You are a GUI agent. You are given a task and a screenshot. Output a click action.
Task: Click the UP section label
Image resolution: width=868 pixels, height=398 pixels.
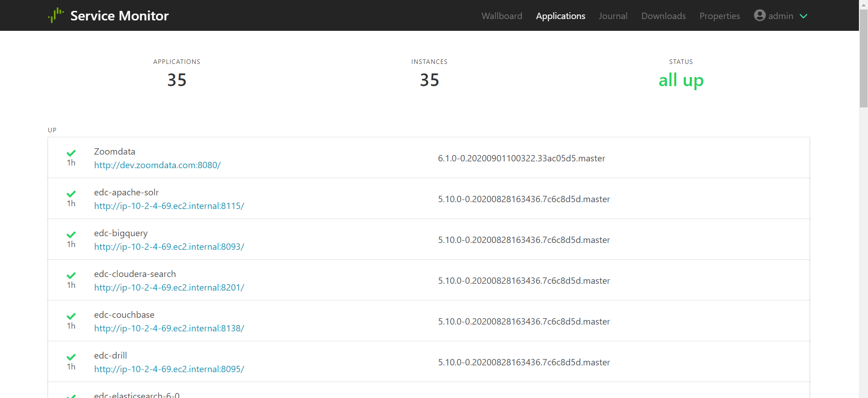pos(52,130)
